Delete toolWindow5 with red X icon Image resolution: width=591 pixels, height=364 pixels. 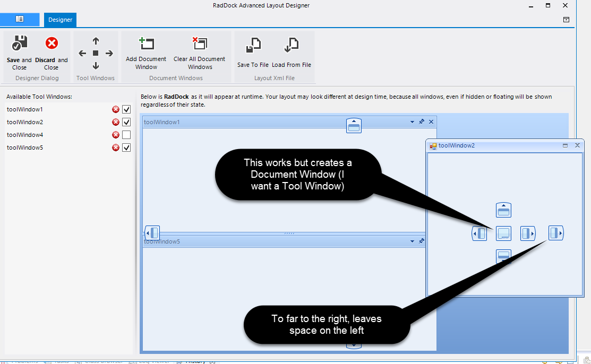[x=116, y=148]
